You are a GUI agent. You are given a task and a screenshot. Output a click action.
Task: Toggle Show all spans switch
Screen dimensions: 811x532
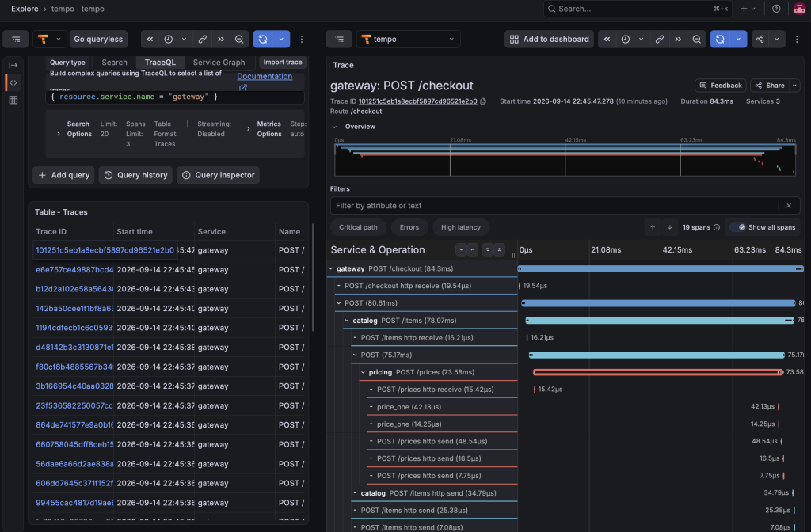(x=739, y=227)
